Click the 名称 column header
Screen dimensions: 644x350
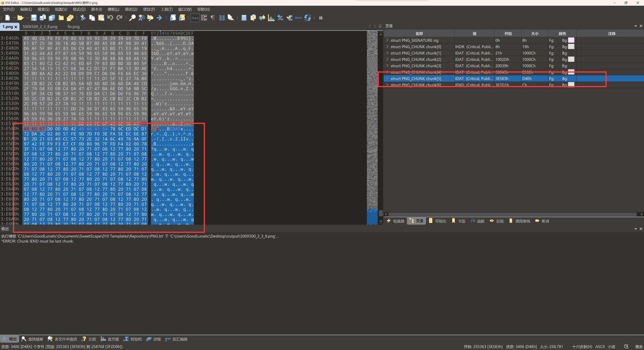tap(419, 34)
